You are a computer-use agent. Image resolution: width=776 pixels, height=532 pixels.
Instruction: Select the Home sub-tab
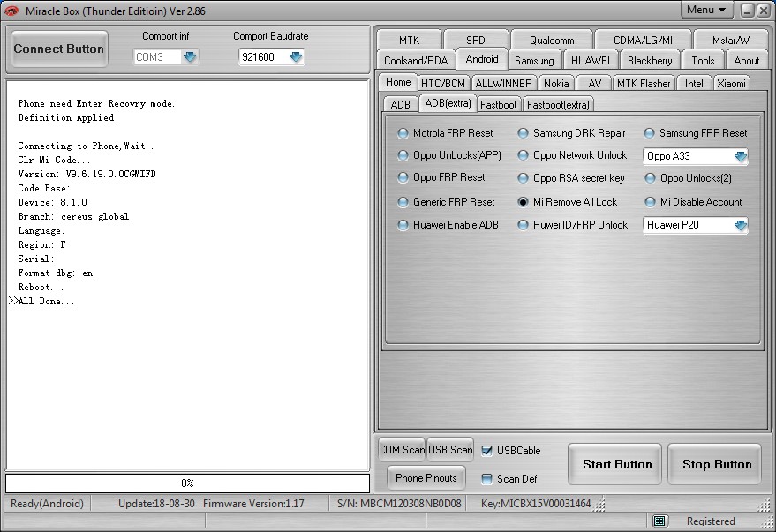tap(398, 82)
